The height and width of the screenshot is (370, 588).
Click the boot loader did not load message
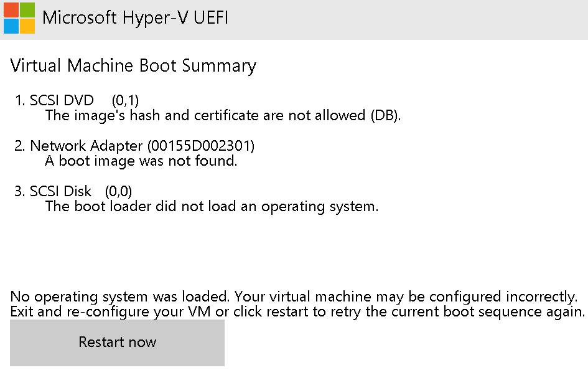tap(212, 206)
